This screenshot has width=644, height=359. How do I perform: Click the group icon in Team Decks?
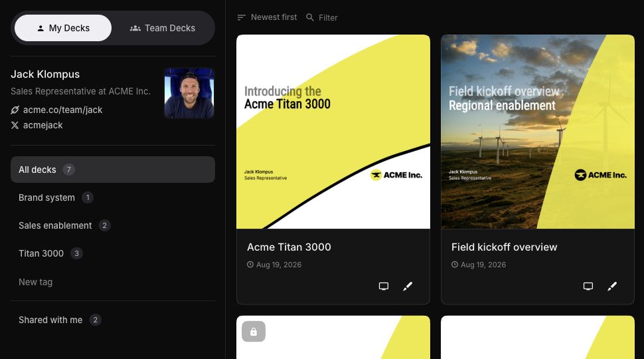click(135, 28)
